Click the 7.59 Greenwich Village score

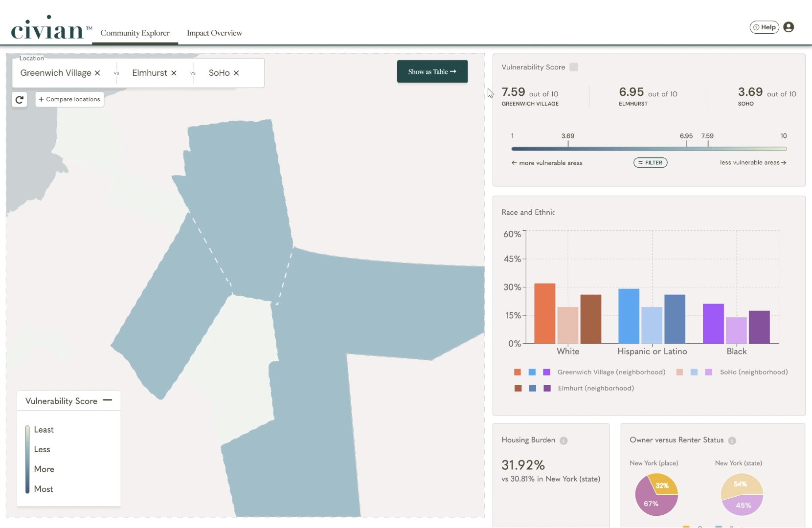coord(513,92)
